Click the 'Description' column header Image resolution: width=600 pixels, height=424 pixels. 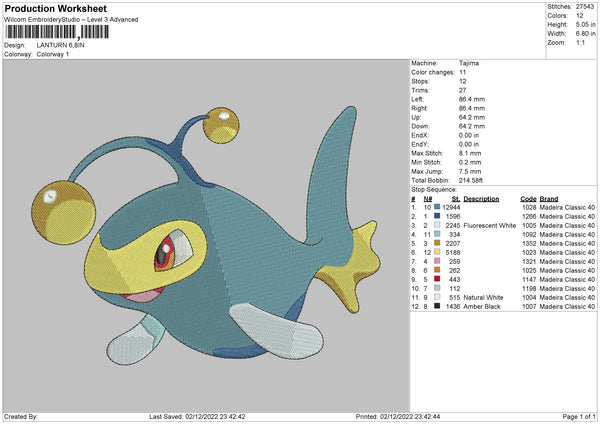coord(481,199)
